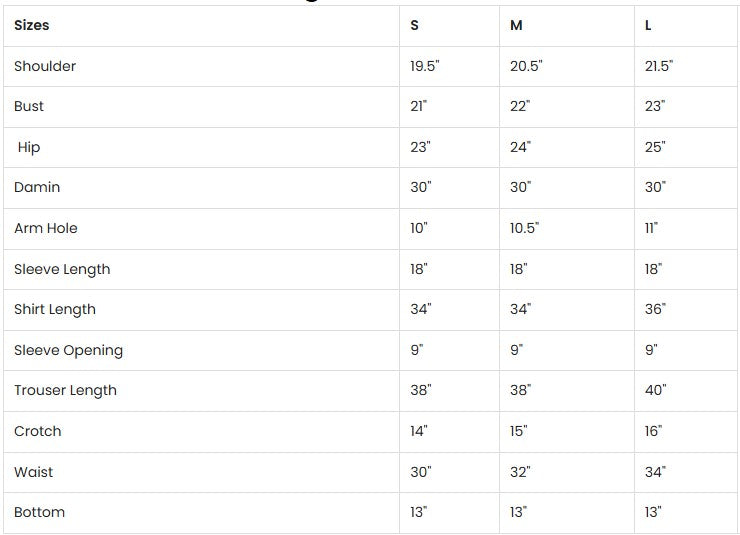Image resolution: width=740 pixels, height=535 pixels.
Task: Click the Bottom row label
Action: pos(40,512)
